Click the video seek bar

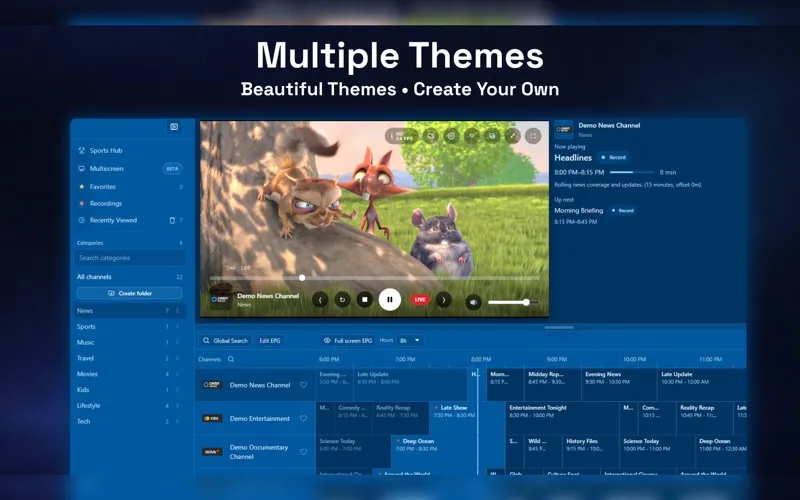[373, 278]
